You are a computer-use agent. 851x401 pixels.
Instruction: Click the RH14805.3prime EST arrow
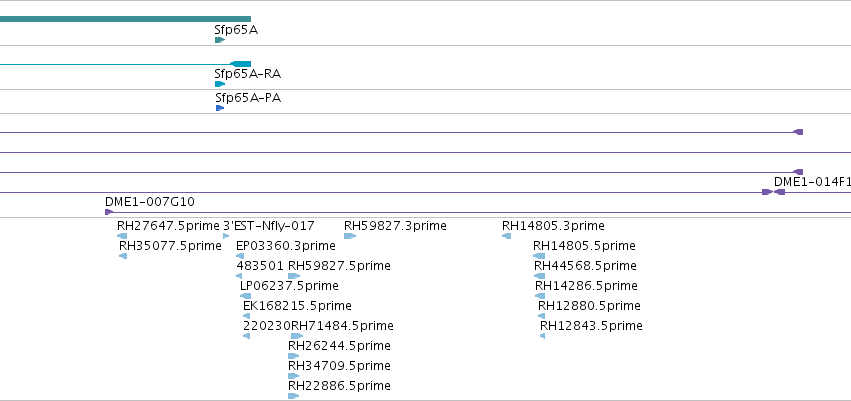pyautogui.click(x=506, y=236)
